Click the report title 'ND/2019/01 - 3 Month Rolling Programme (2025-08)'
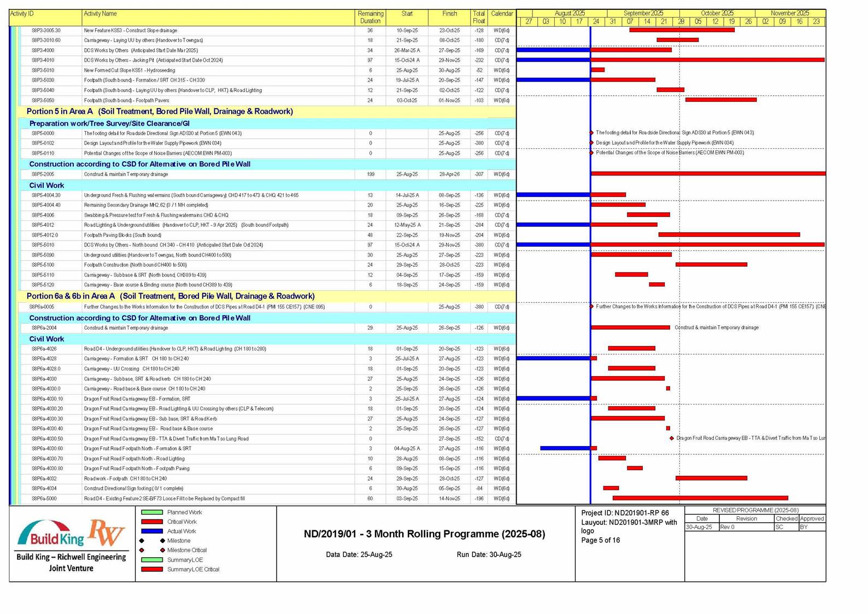868x614 pixels. 425,534
